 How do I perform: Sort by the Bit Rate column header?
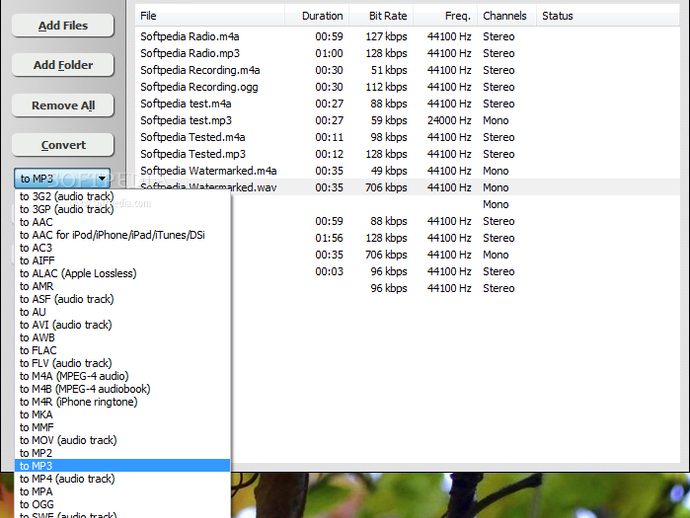pos(381,16)
